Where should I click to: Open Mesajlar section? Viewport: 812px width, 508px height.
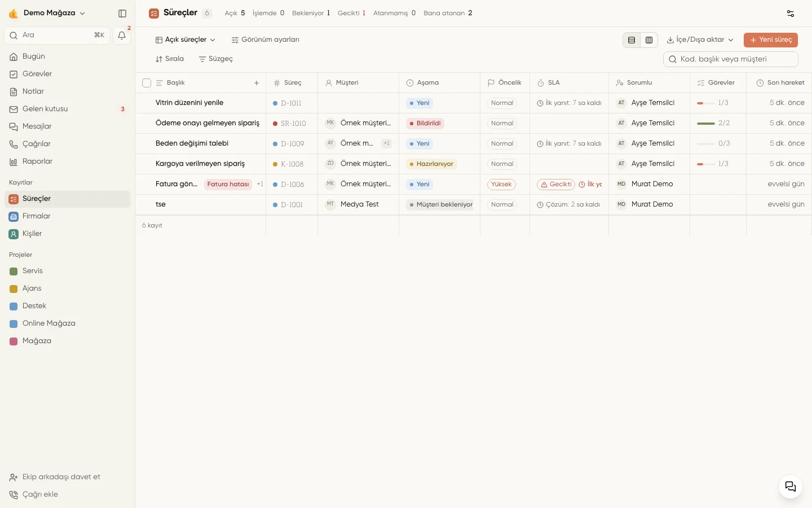tap(68, 126)
